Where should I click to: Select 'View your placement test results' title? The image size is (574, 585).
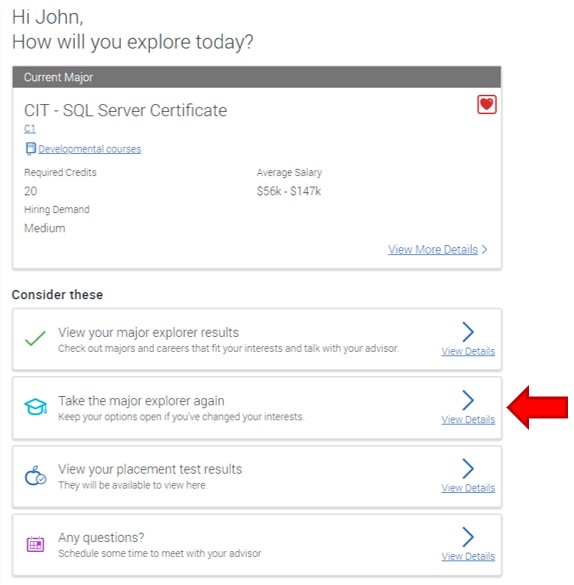pos(150,469)
